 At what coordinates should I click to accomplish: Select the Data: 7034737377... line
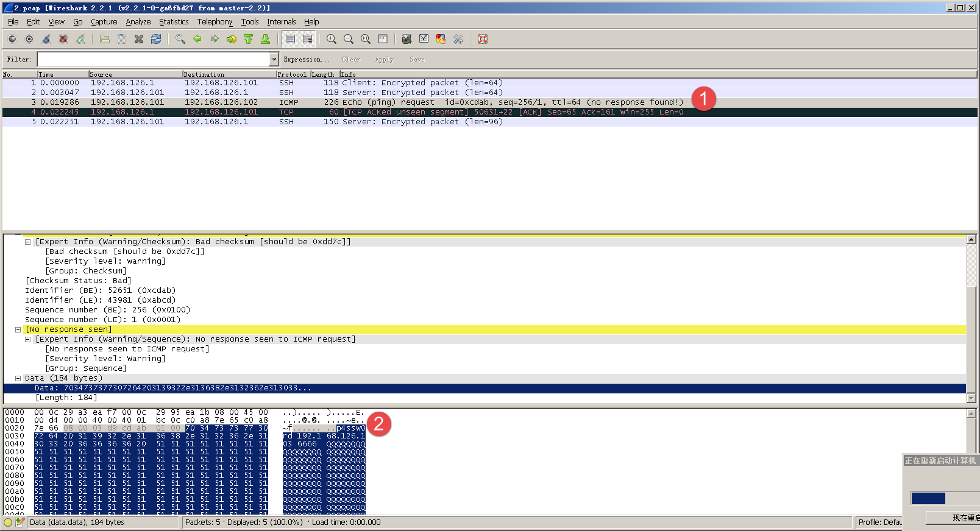485,388
